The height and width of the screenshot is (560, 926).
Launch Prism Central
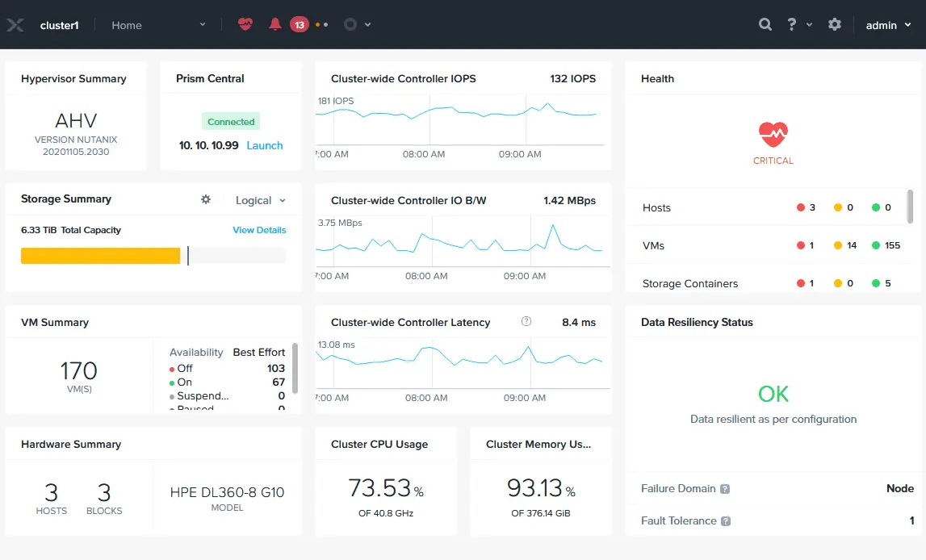tap(265, 145)
